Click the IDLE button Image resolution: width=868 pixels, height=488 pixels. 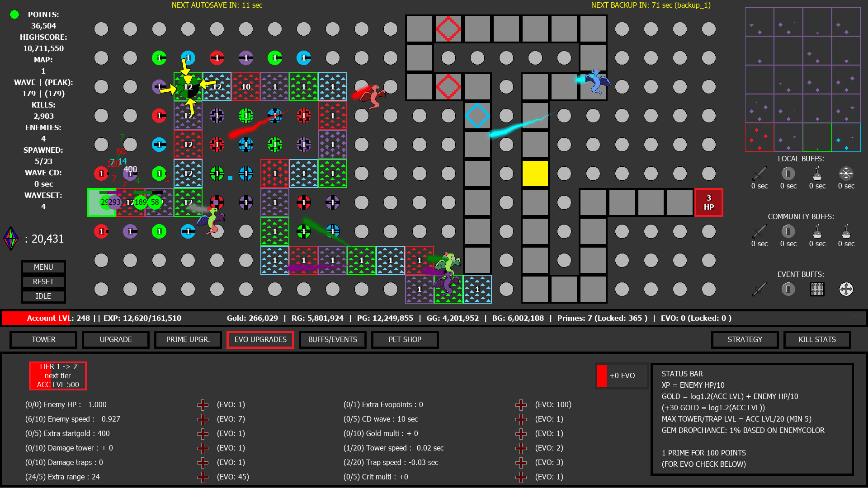click(43, 296)
